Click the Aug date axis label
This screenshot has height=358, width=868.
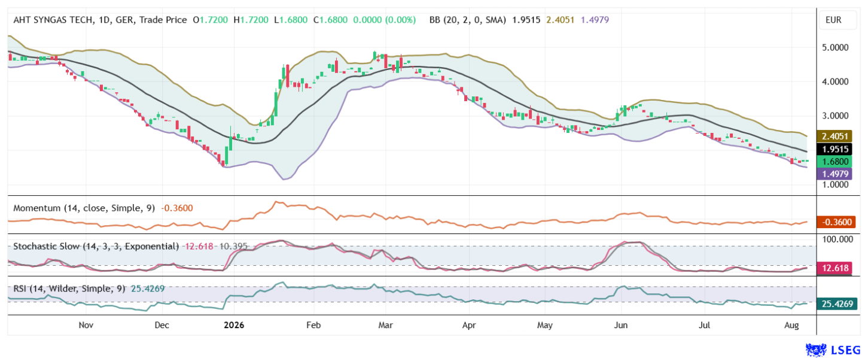(x=791, y=326)
